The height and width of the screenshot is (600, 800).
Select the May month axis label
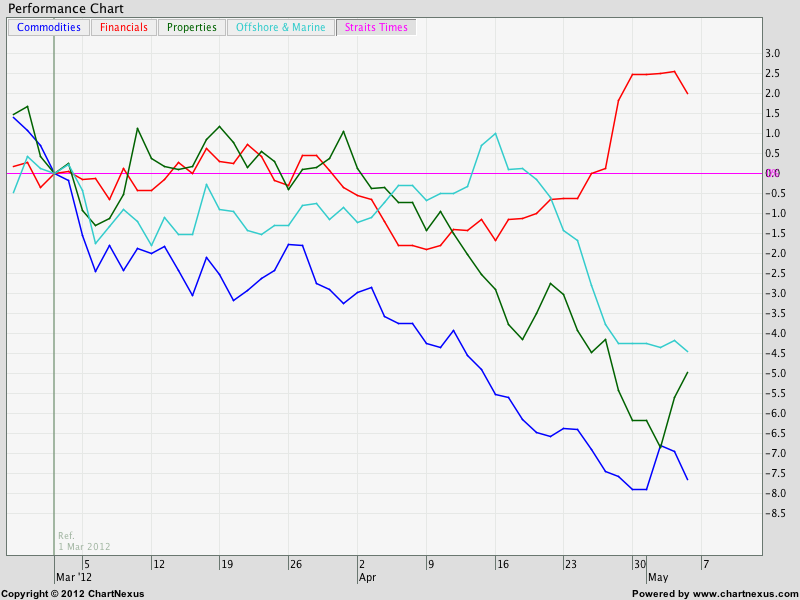[658, 577]
